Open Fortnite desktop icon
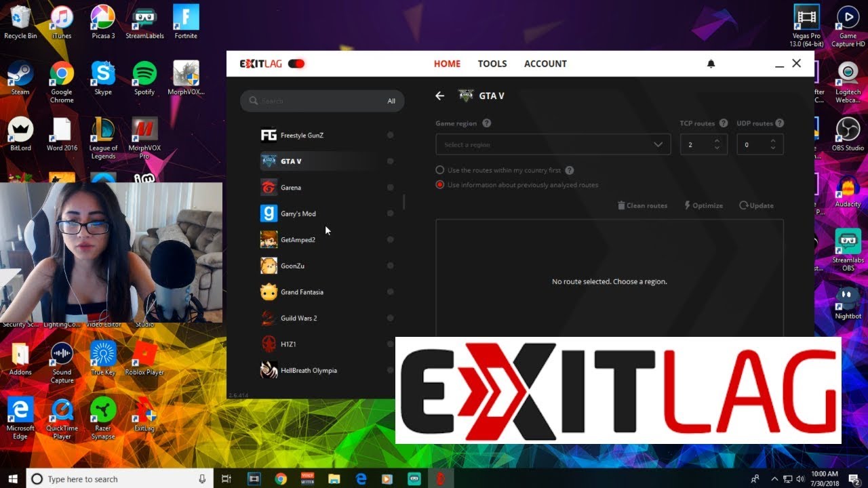Viewport: 868px width, 488px height. coord(186,22)
